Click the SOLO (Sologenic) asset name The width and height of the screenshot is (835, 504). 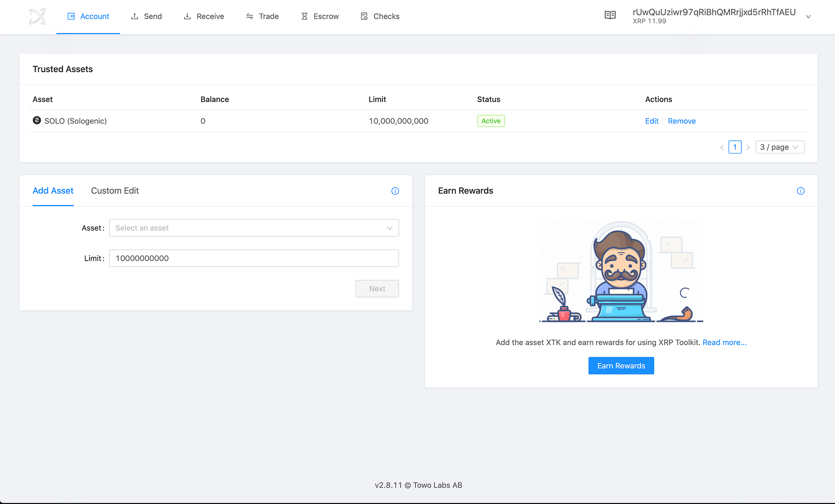tap(75, 121)
